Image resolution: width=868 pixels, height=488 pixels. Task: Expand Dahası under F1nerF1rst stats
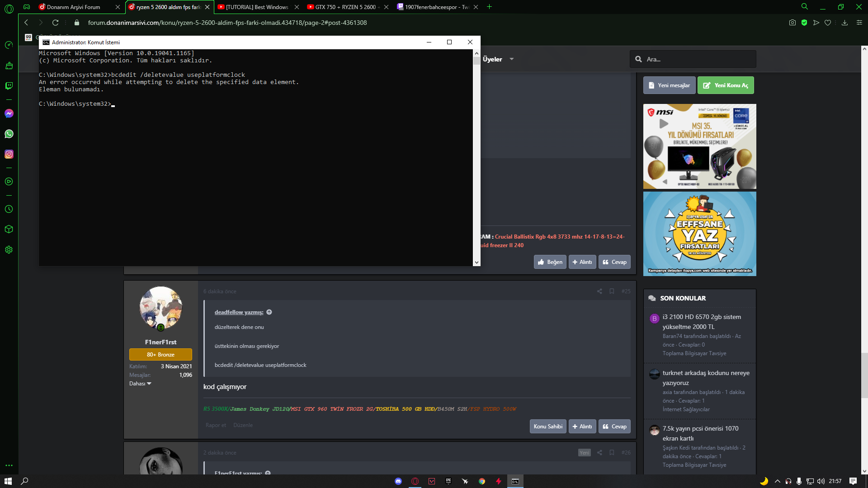pyautogui.click(x=140, y=384)
